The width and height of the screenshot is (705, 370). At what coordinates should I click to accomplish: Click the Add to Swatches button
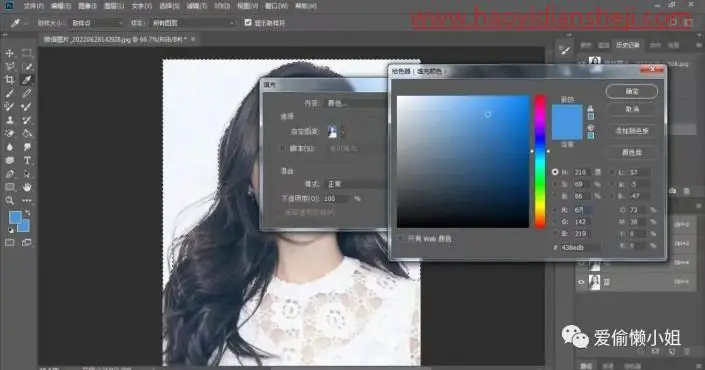tap(632, 131)
